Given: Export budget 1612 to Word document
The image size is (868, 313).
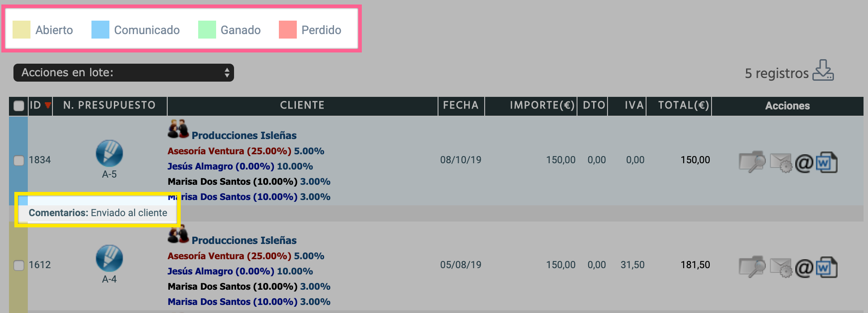Looking at the screenshot, I should 826,268.
